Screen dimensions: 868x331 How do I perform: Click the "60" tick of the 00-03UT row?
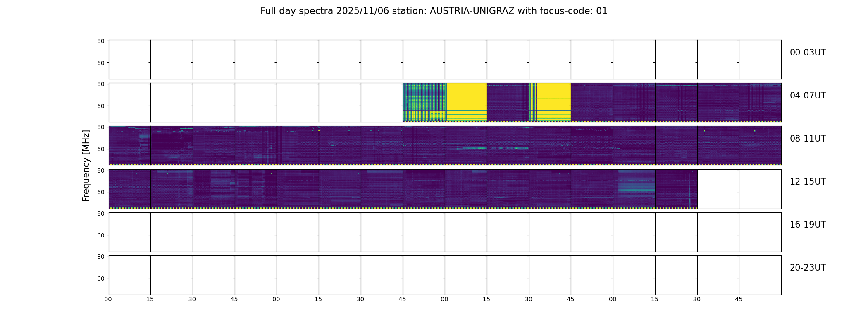100,63
